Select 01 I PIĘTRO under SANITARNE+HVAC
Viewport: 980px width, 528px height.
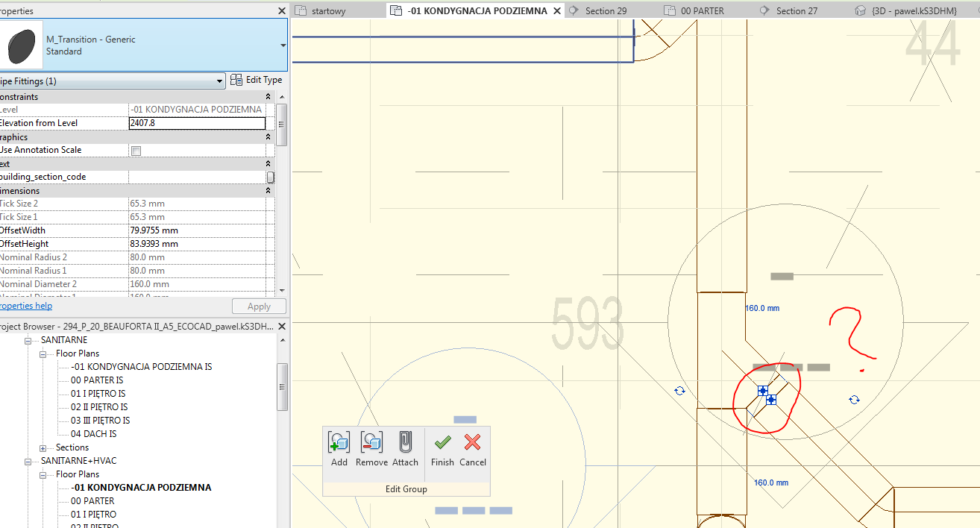tap(93, 515)
